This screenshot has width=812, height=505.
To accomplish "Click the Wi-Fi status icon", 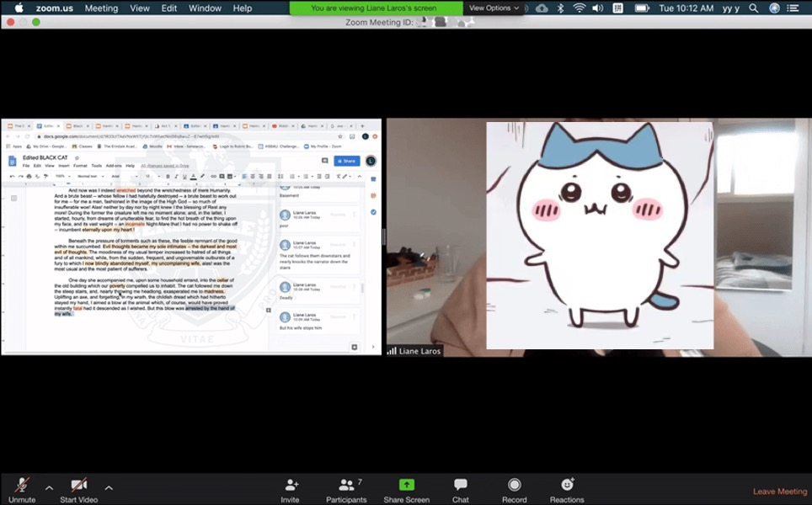I will 579,8.
